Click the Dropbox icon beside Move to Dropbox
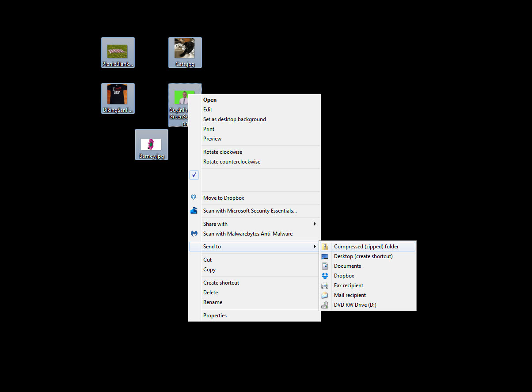This screenshot has width=532, height=392. point(194,198)
